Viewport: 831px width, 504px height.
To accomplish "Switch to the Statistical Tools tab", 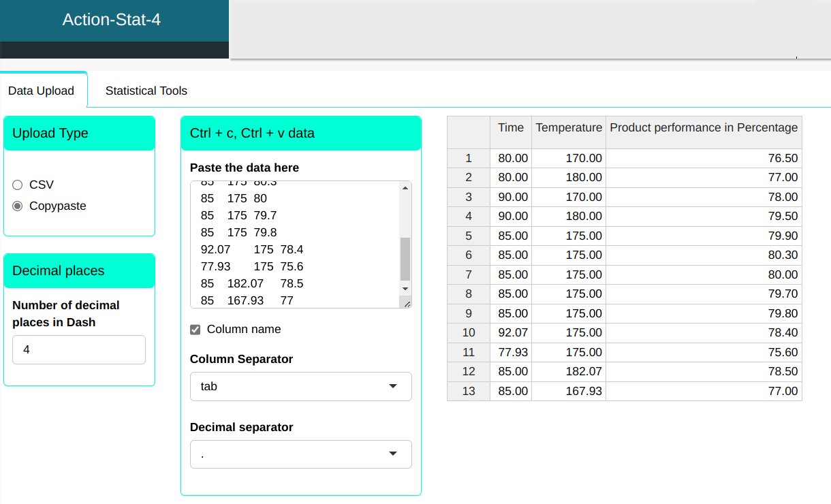I will pos(146,91).
